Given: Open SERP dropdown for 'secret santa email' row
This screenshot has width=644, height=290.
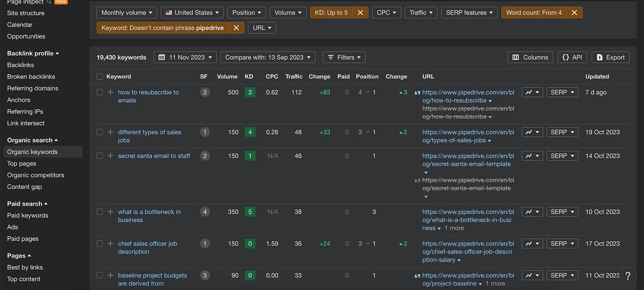Looking at the screenshot, I should pos(562,156).
